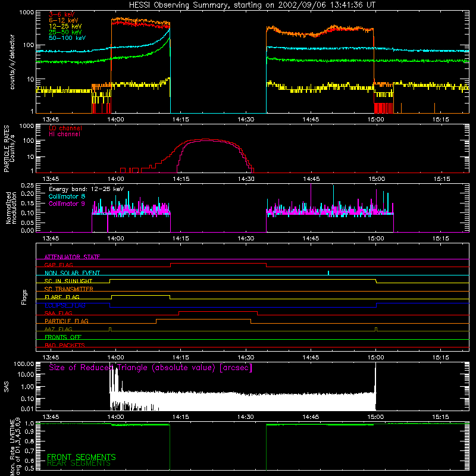
Task: Select the HI channel legend label
Action: [64, 134]
